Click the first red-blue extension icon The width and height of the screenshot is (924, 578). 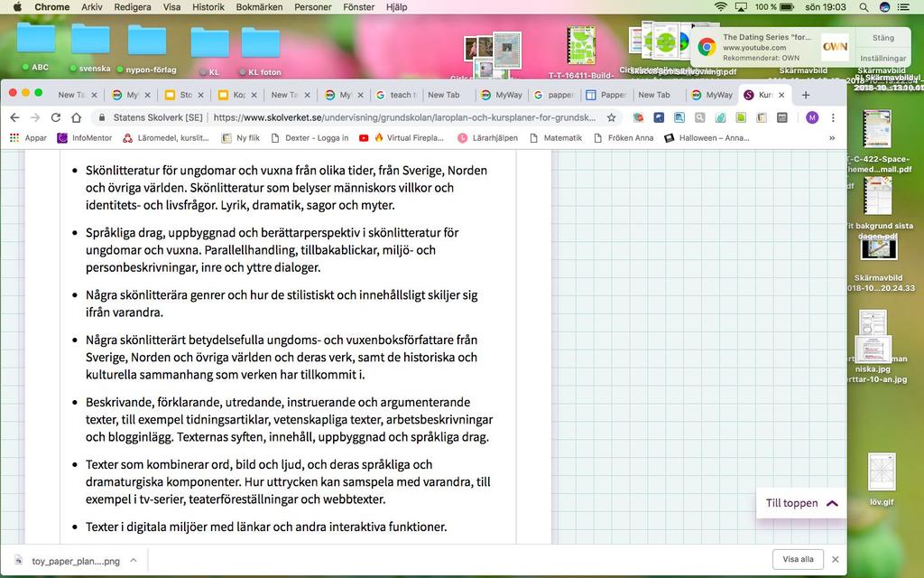[638, 117]
